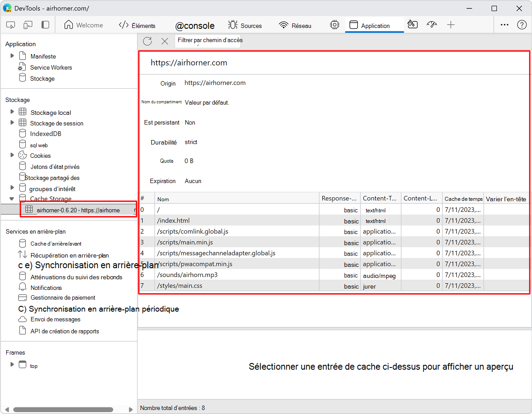Image resolution: width=532 pixels, height=414 pixels.
Task: Open the gauge speedometer tab icon
Action: pyautogui.click(x=432, y=25)
